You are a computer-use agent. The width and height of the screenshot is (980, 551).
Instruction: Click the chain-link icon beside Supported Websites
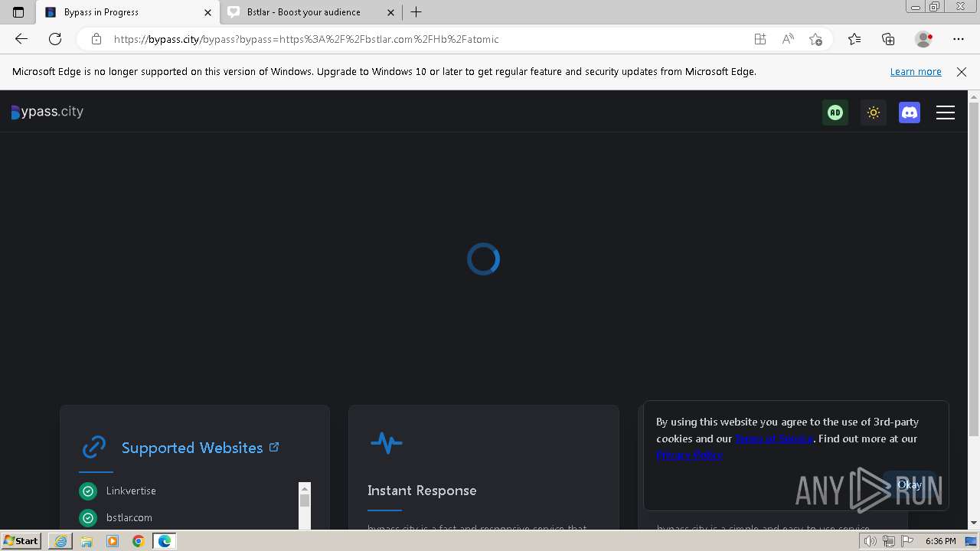94,447
